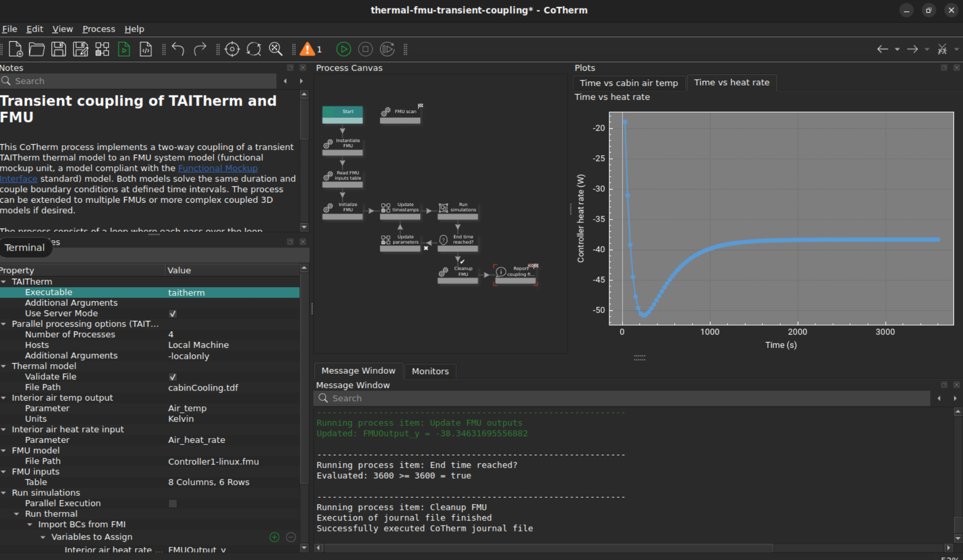Viewport: 963px width, 560px height.
Task: Collapse the Run simulations group
Action: click(x=4, y=493)
